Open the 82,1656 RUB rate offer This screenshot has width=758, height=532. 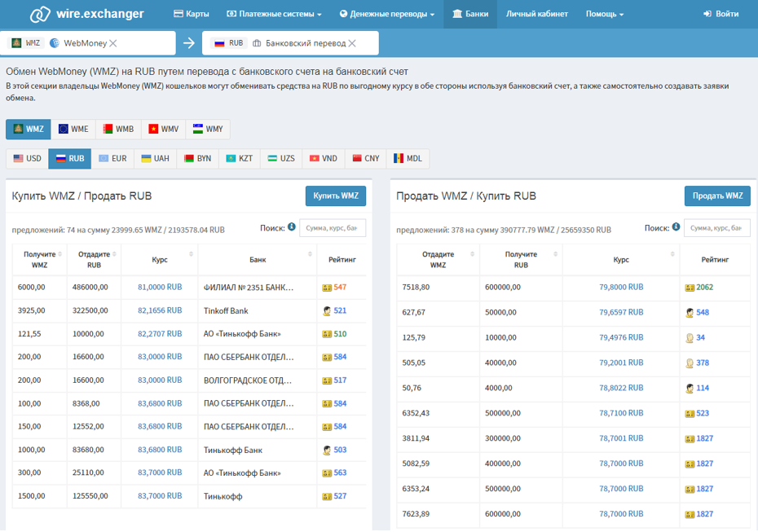[160, 310]
